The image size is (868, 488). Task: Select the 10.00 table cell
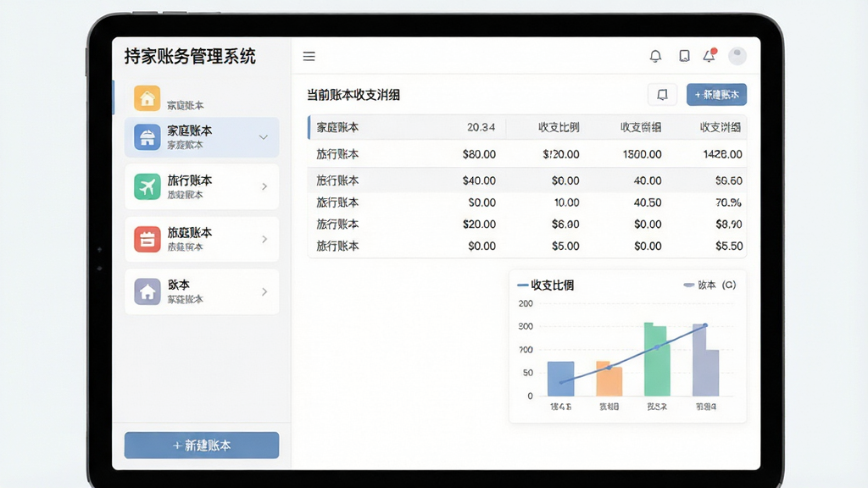[567, 202]
